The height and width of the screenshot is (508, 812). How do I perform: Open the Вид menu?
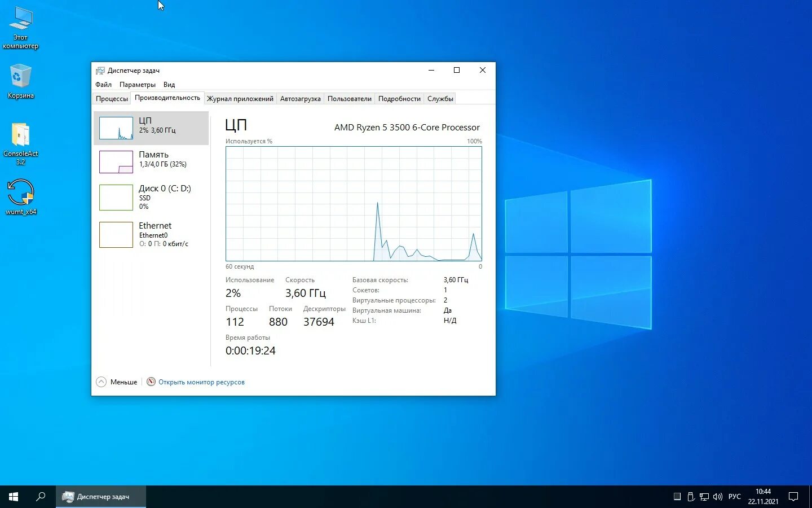pos(169,85)
